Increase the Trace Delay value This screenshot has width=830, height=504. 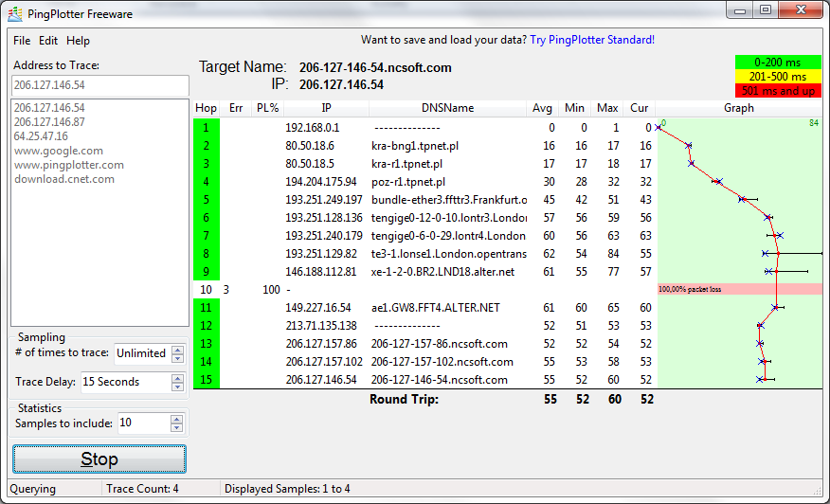[178, 378]
